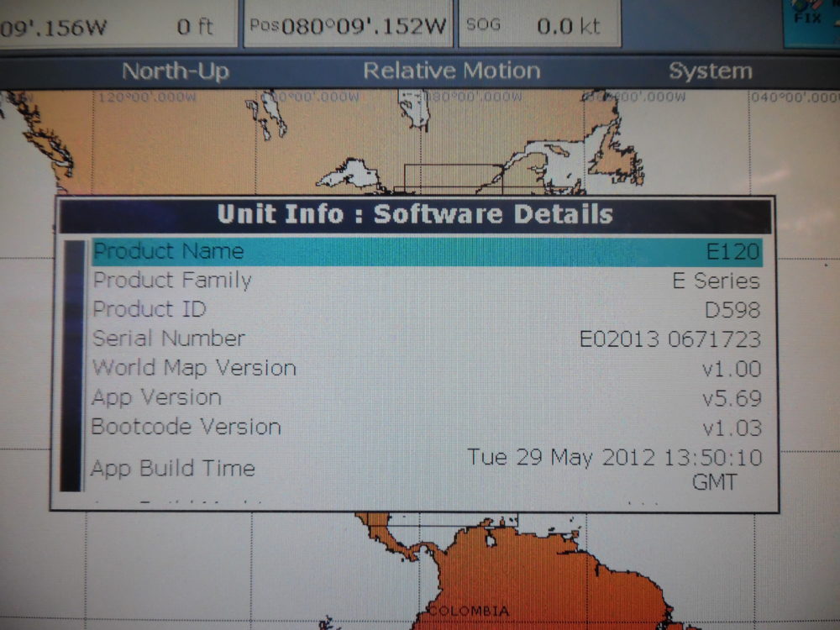The width and height of the screenshot is (840, 630).
Task: Select Relative Motion mode in status bar
Action: coord(451,71)
